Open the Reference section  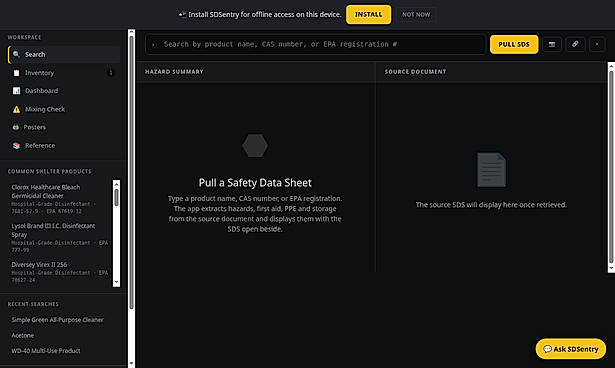pos(64,146)
